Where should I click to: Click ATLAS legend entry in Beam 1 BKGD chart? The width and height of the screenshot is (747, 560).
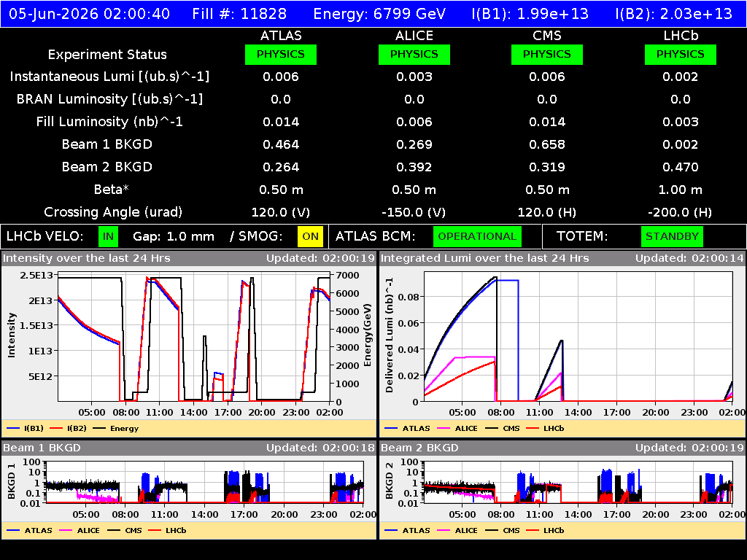point(30,530)
